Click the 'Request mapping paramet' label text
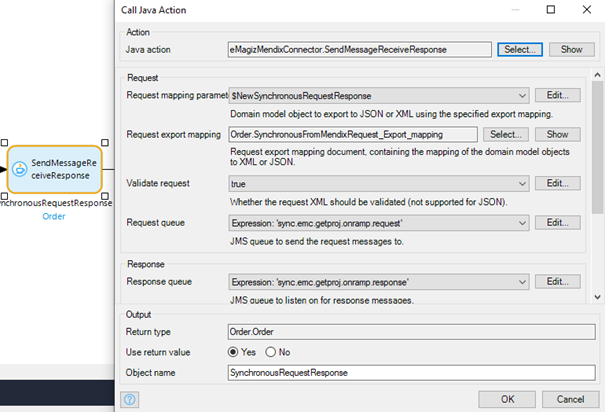The height and width of the screenshot is (412, 605). (177, 95)
